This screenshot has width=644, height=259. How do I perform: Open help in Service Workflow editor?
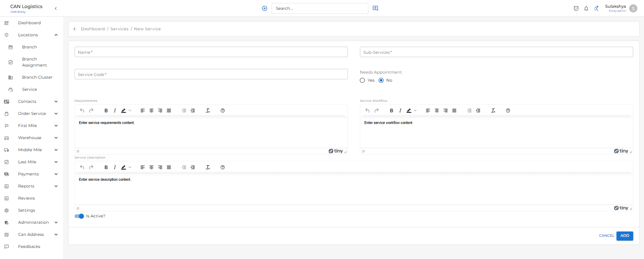click(x=508, y=111)
